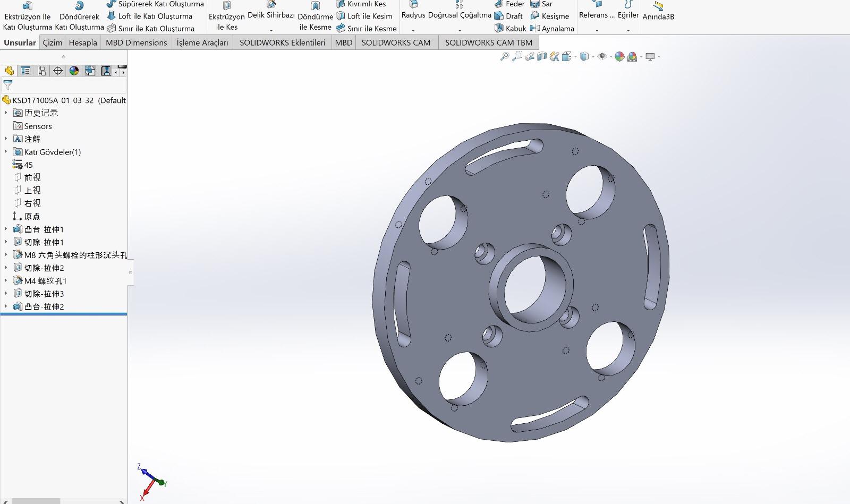
Task: Click the Edit Appearance color ball
Action: pos(619,56)
